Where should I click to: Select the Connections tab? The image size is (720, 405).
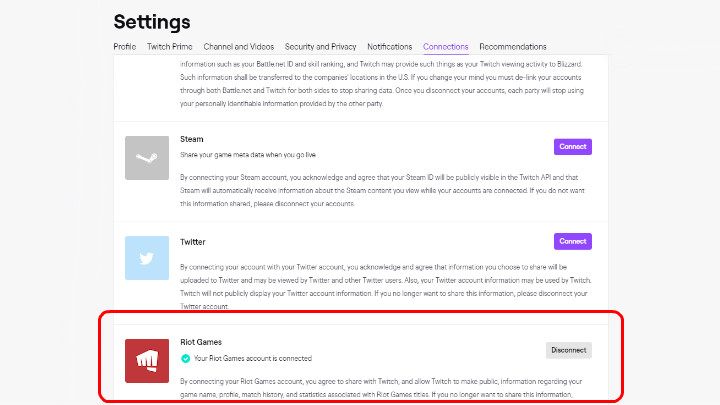click(445, 47)
